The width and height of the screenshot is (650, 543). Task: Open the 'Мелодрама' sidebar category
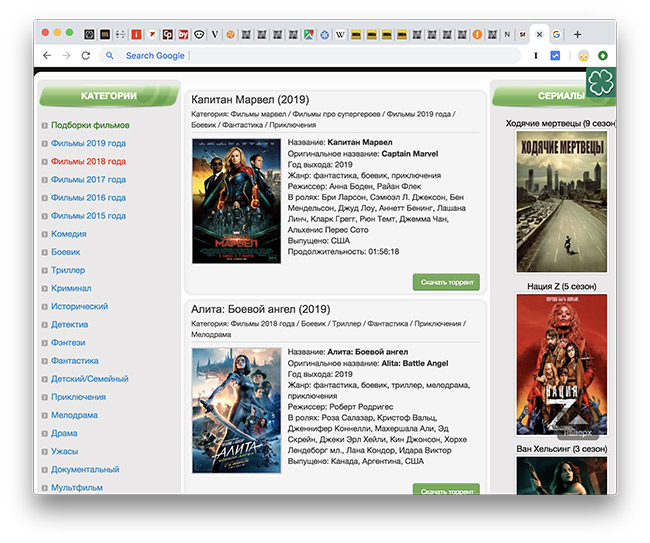coord(74,415)
